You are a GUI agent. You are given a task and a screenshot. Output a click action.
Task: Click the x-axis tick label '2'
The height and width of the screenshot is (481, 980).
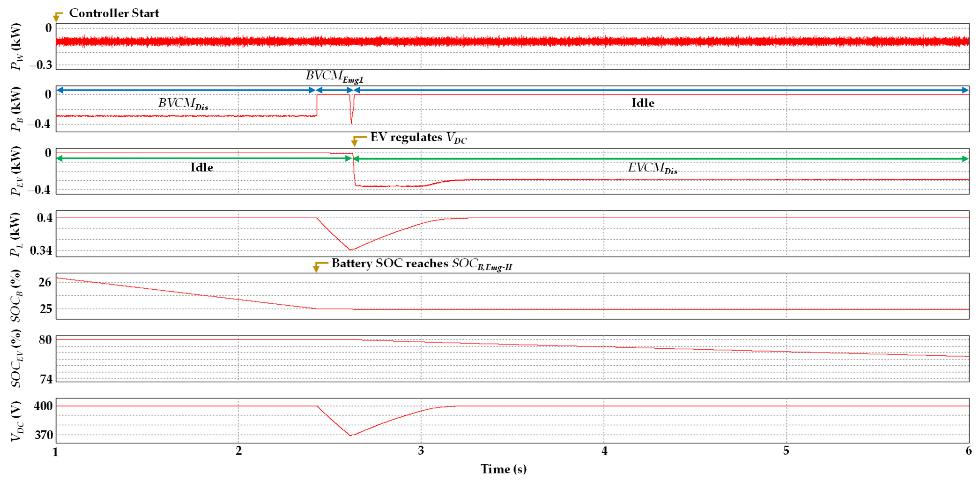(x=239, y=451)
